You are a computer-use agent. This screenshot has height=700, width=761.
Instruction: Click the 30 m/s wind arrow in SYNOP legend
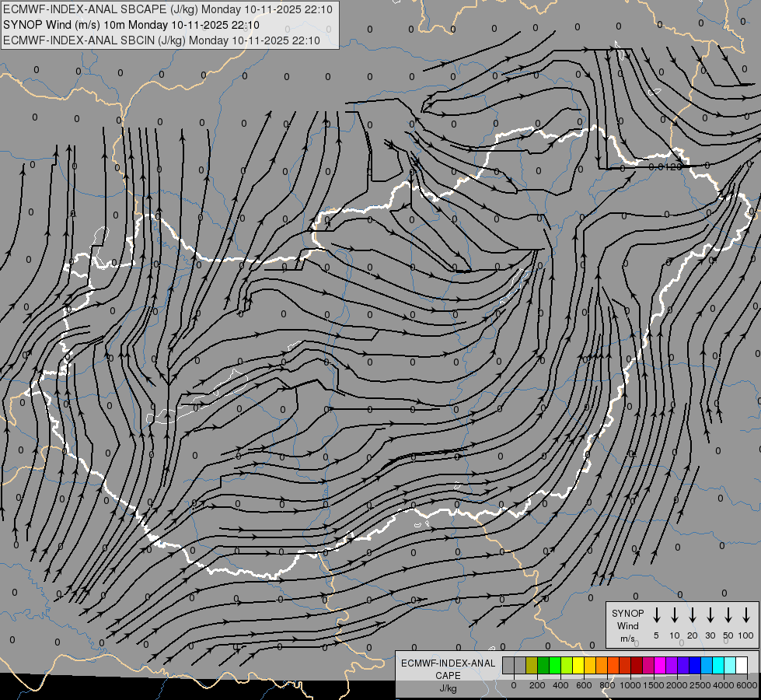click(x=710, y=615)
